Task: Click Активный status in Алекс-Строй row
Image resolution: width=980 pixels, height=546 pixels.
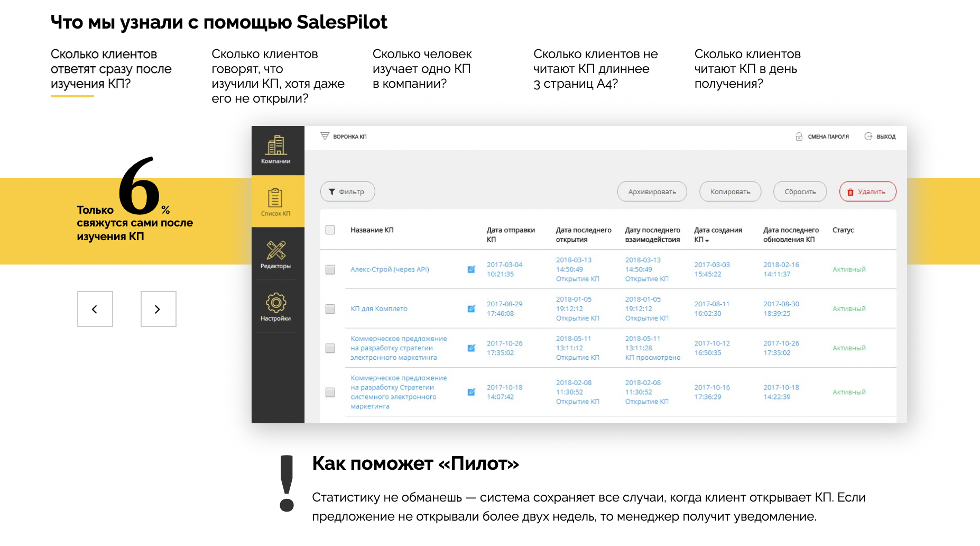Action: coord(849,269)
